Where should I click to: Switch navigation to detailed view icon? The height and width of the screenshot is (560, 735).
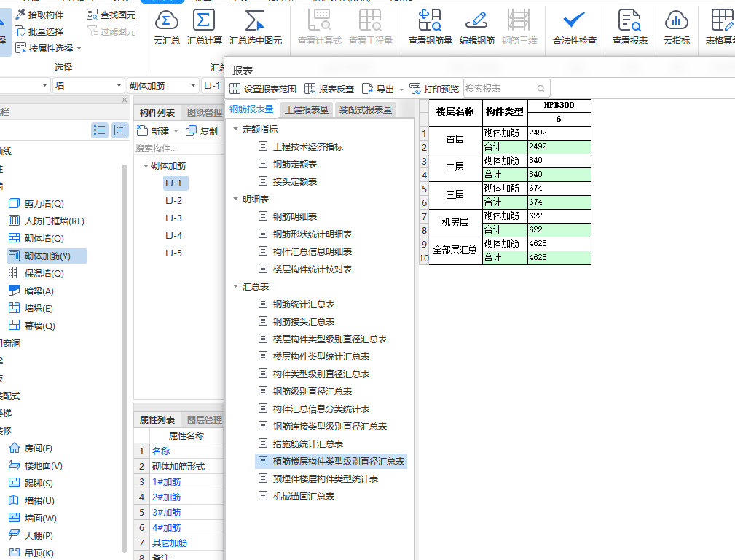click(120, 130)
